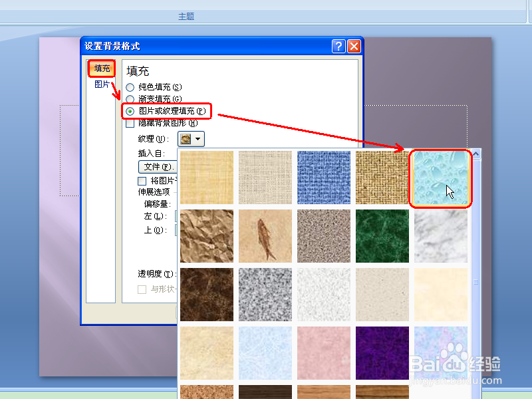Choose the purple mesh texture swatch

pyautogui.click(x=382, y=353)
